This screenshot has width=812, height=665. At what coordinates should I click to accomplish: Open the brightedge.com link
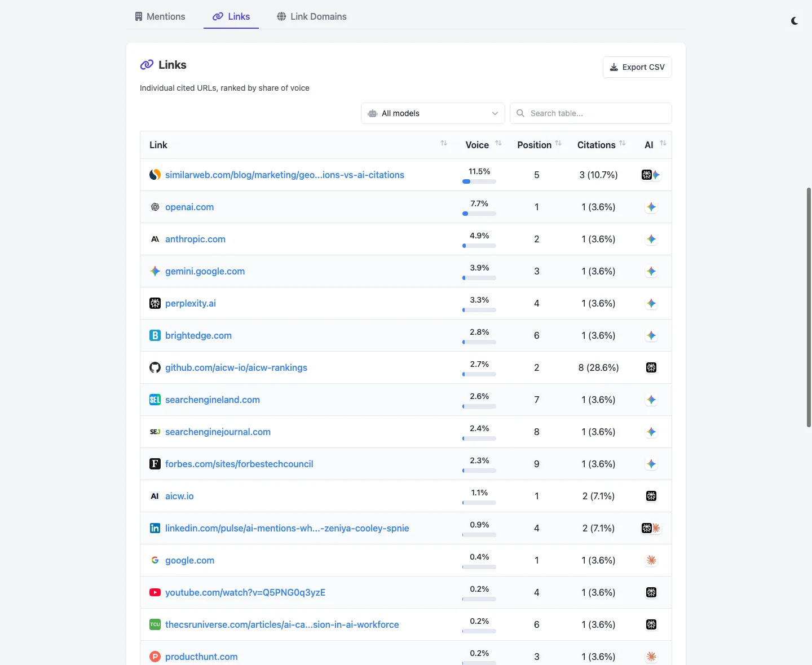pos(198,335)
